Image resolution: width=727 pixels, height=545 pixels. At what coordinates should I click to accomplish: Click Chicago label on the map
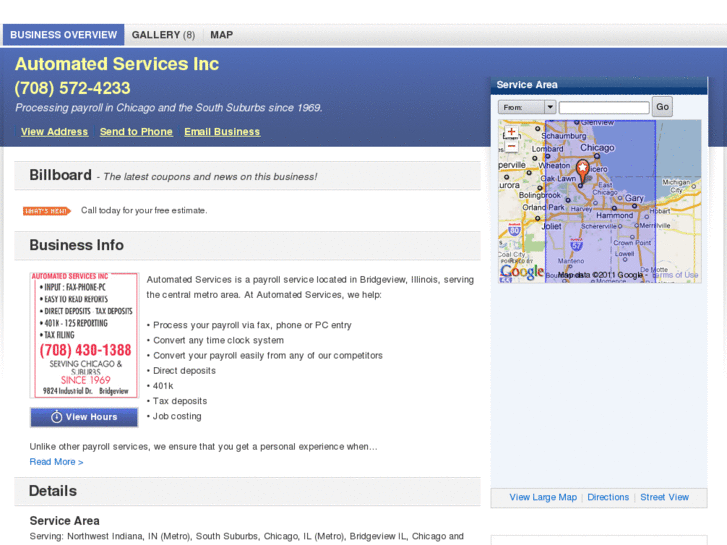point(597,147)
